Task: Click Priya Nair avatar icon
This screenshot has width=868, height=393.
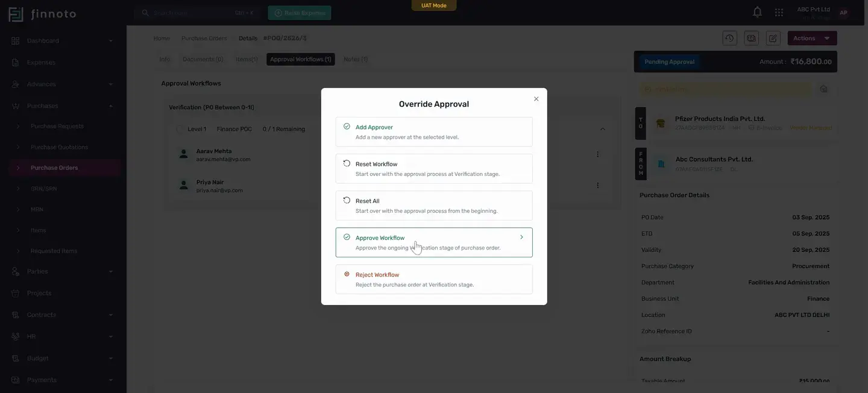Action: coord(184,185)
